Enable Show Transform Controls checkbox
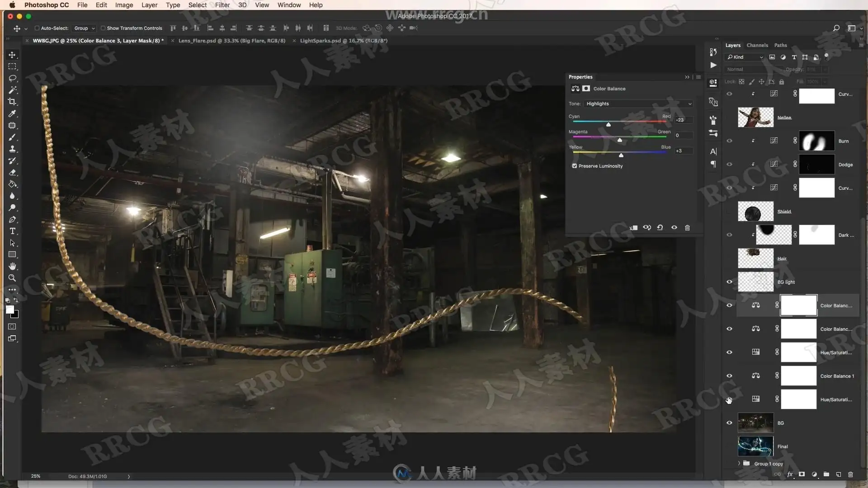This screenshot has width=868, height=488. [103, 28]
